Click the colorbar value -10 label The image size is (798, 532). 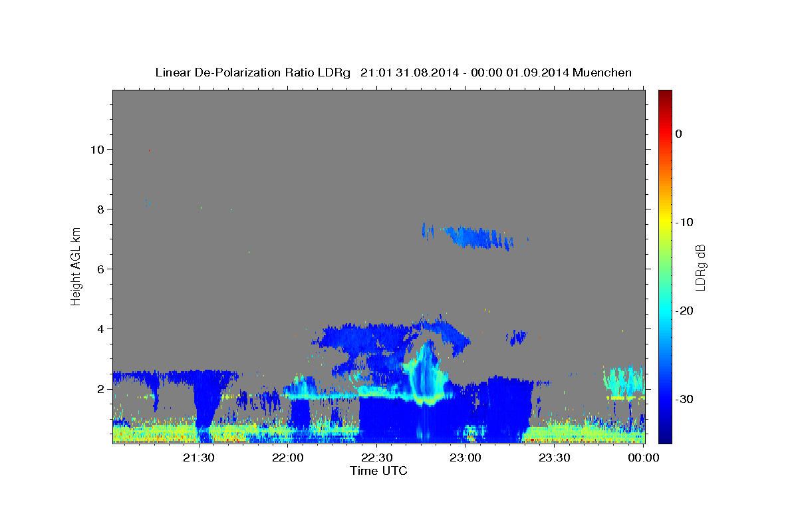tap(684, 222)
